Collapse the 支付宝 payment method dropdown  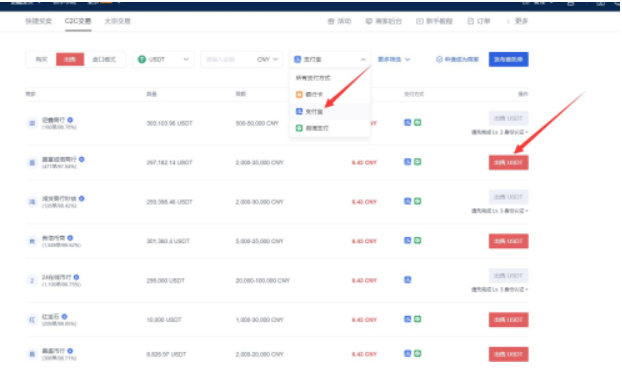330,59
